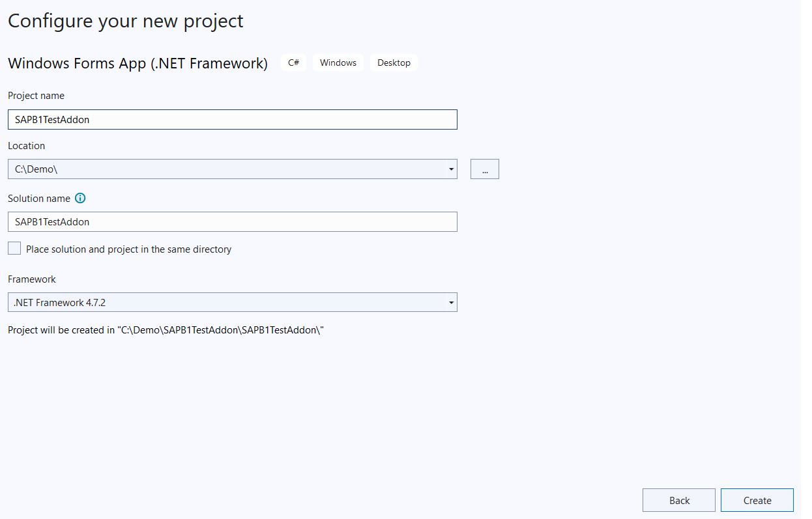Viewport: 812px width, 519px height.
Task: Select the Windows platform tag
Action: click(x=338, y=63)
